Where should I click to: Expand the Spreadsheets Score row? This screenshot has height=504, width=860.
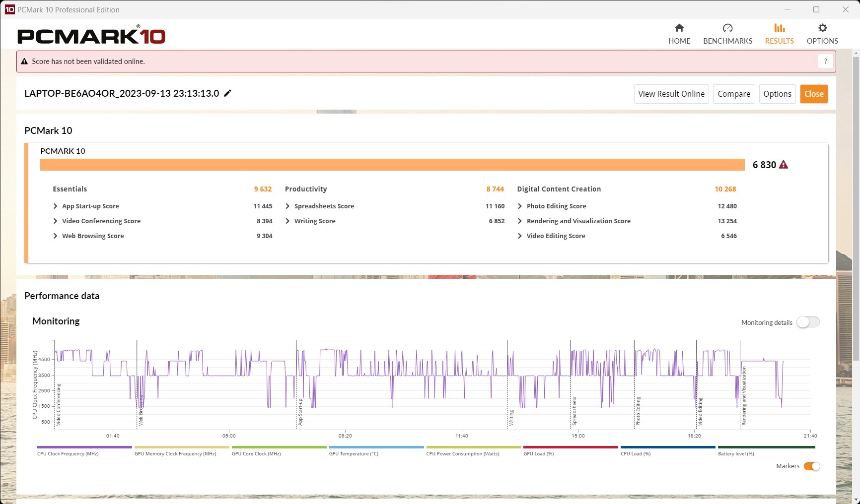point(287,206)
